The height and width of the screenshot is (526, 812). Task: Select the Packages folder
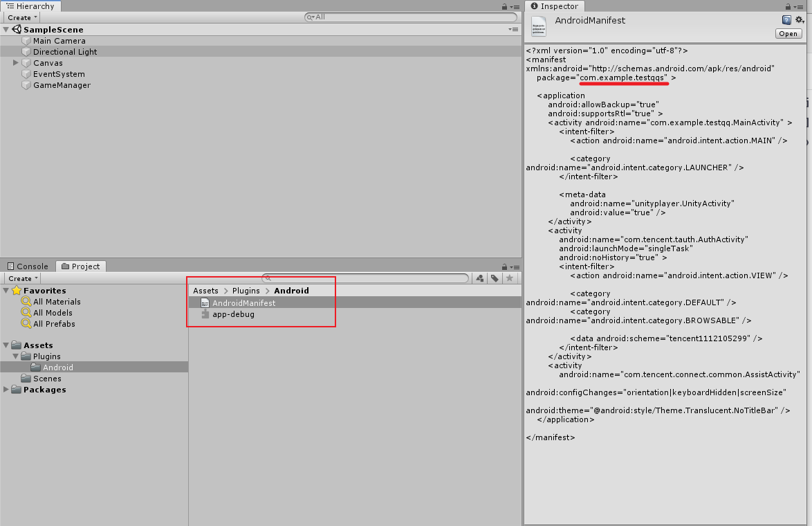44,390
